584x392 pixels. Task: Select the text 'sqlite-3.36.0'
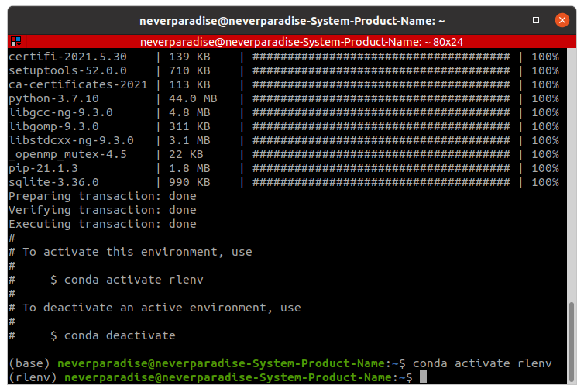(53, 182)
